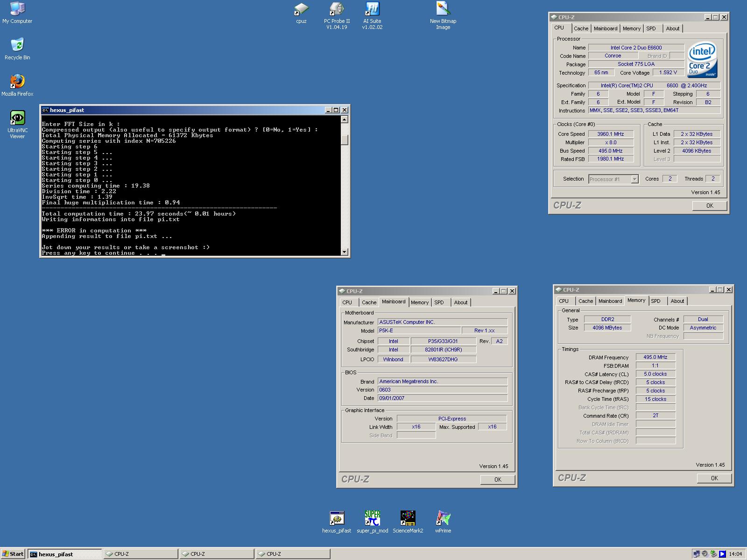This screenshot has height=560, width=747.
Task: Click the processor Name field E6600
Action: pos(636,48)
